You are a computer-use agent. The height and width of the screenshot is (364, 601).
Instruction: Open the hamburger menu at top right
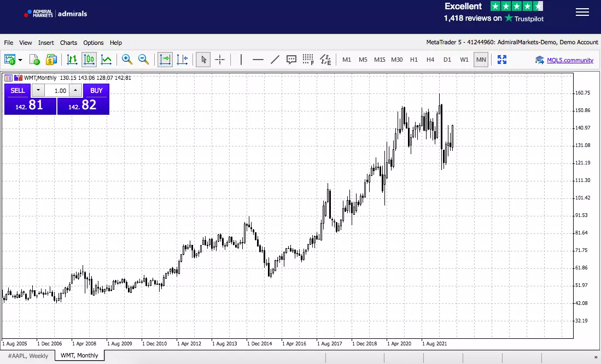(x=582, y=12)
